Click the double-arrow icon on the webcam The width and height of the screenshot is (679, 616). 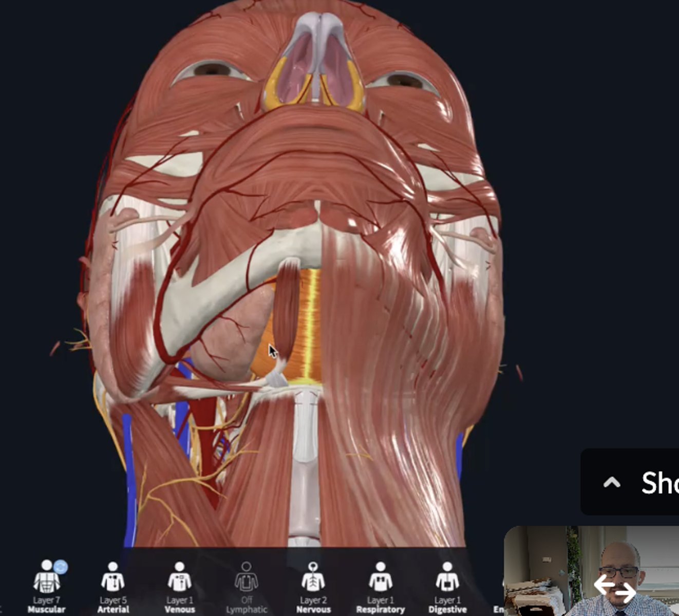click(x=615, y=589)
